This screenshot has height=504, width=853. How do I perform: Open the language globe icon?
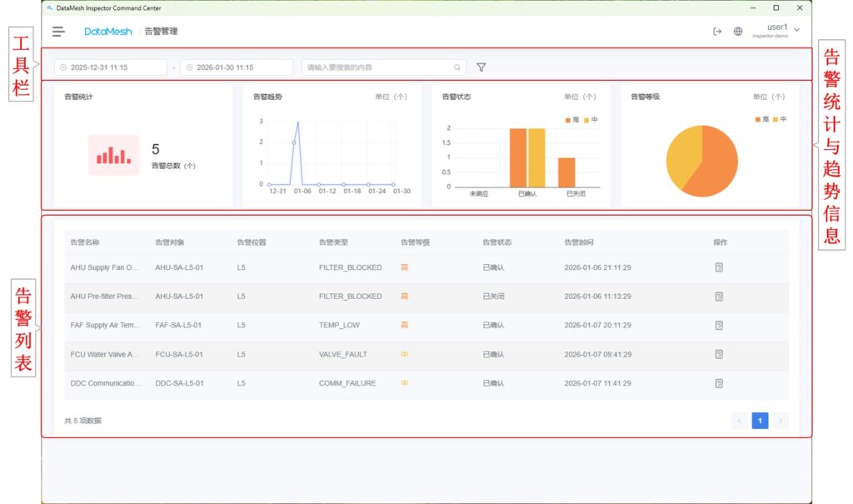tap(738, 32)
